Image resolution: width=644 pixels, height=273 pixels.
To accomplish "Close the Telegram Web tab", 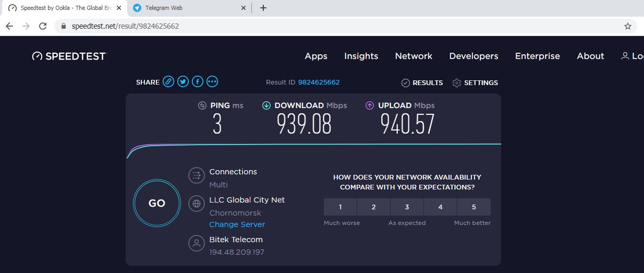I will click(243, 8).
